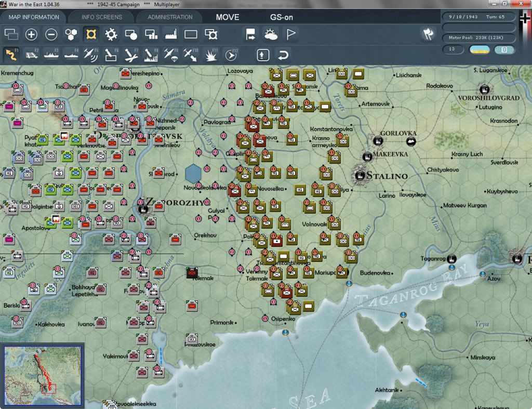
Task: Click the pennant flag toolbar icon
Action: (291, 34)
